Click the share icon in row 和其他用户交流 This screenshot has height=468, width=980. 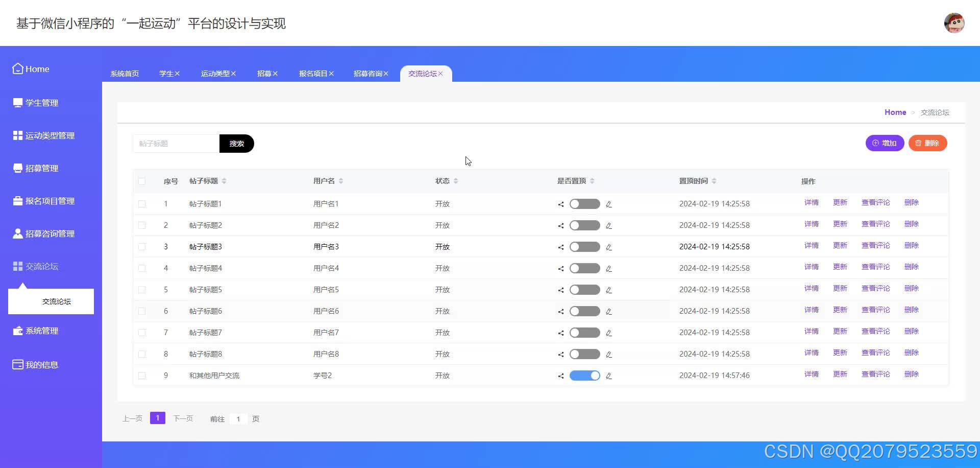tap(561, 376)
